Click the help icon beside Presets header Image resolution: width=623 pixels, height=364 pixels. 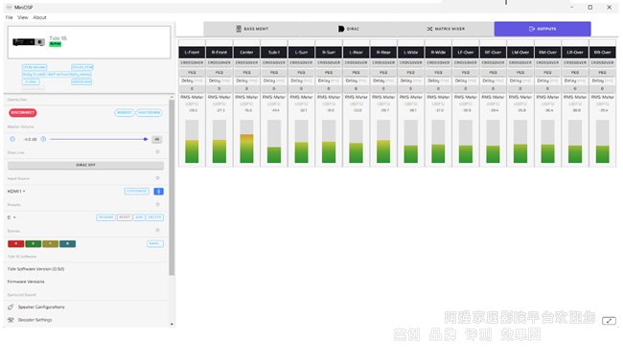pyautogui.click(x=157, y=204)
